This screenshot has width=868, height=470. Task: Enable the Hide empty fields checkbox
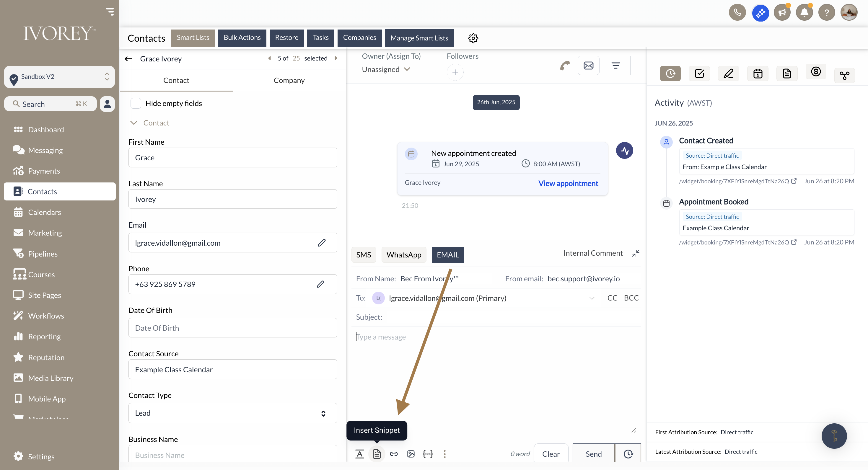click(x=136, y=103)
